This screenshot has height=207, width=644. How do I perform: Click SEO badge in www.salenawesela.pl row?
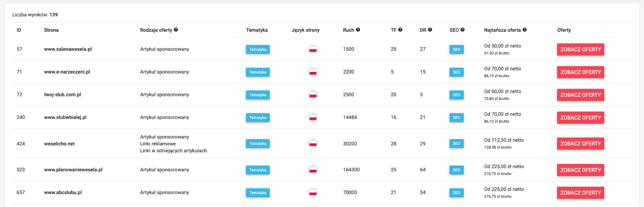point(457,50)
